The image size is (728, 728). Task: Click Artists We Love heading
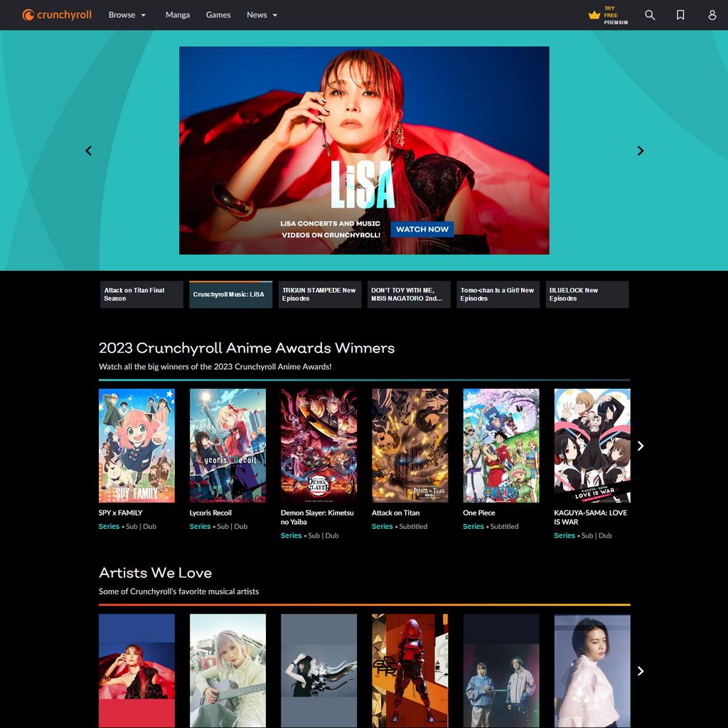coord(155,572)
